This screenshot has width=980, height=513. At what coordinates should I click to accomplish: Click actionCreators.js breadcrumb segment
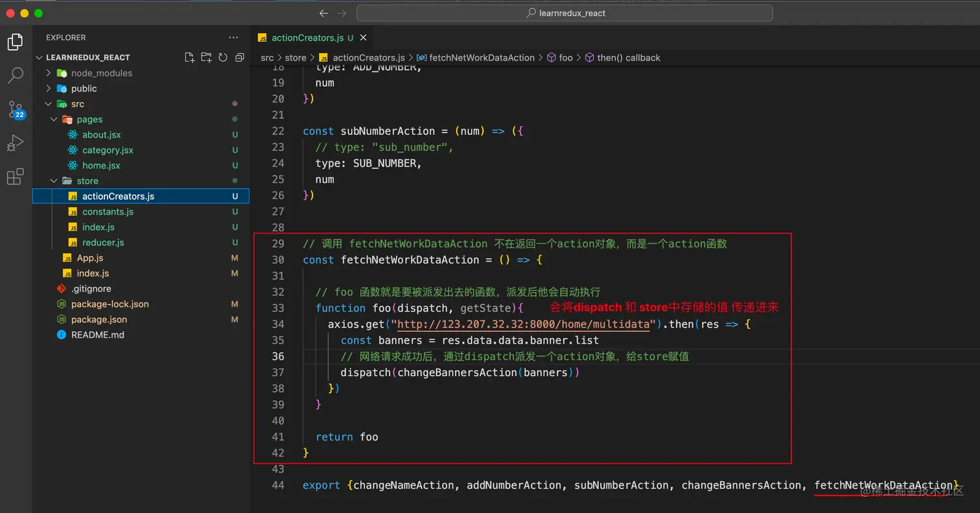[x=368, y=58]
